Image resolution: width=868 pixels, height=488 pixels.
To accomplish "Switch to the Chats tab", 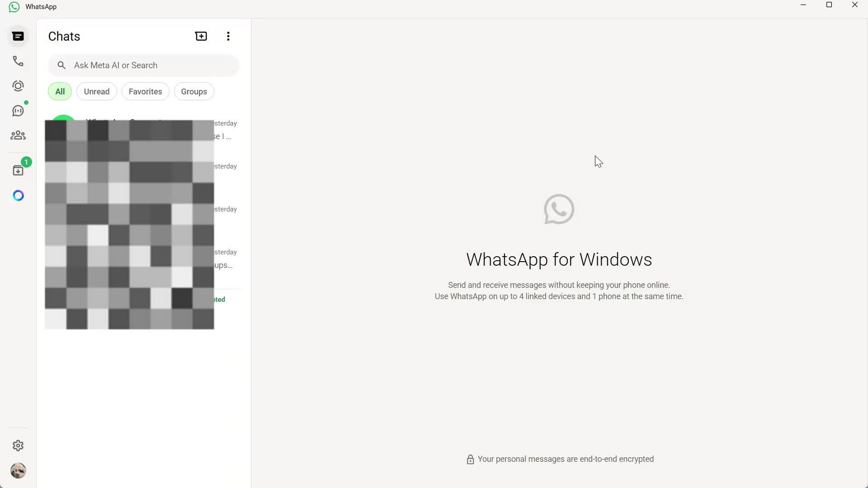I will [18, 36].
